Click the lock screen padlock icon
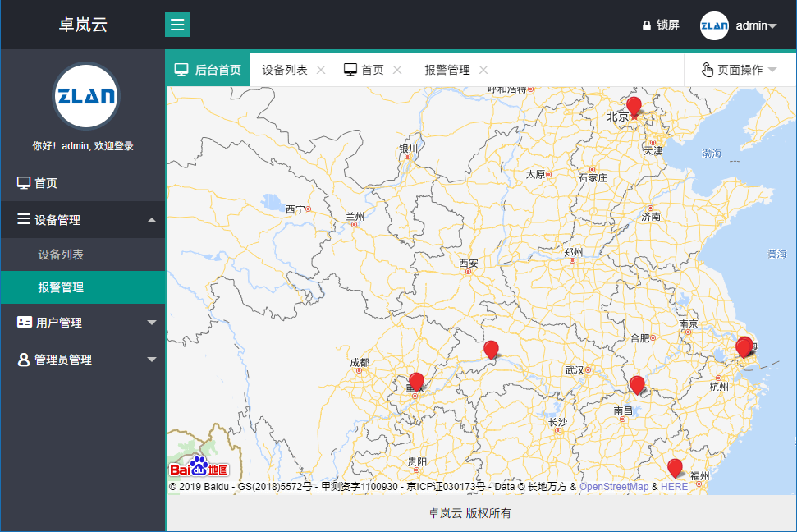This screenshot has width=797, height=532. [647, 25]
